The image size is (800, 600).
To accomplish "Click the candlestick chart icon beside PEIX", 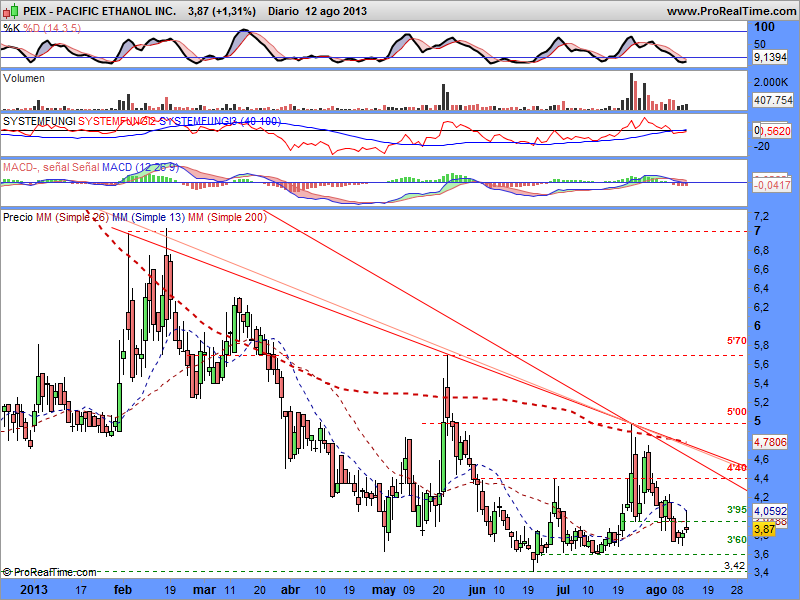I will 11,10.
